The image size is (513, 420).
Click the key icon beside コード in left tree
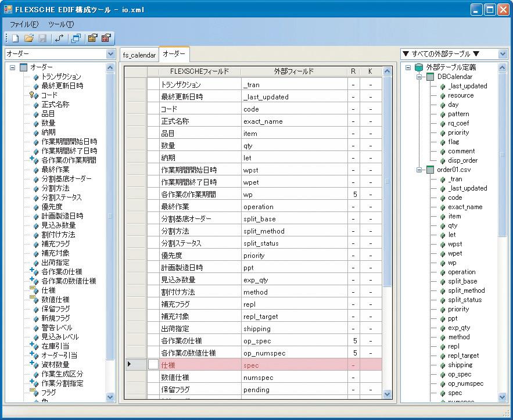[32, 95]
